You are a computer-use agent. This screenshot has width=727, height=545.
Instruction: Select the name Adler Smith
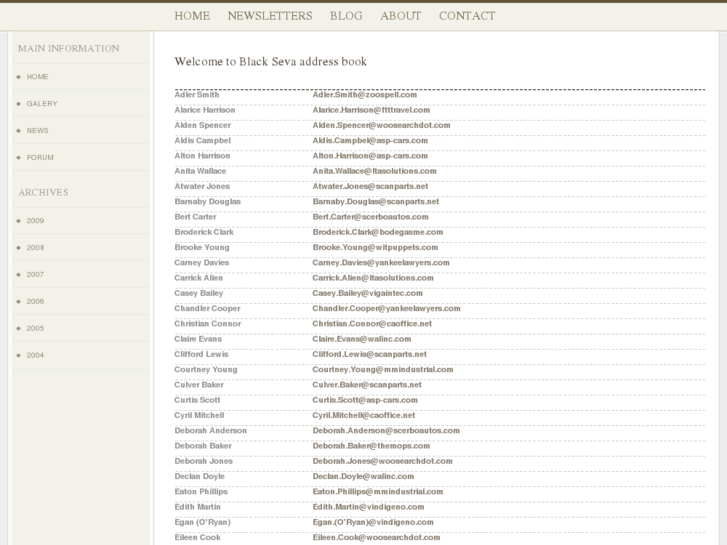(x=197, y=95)
